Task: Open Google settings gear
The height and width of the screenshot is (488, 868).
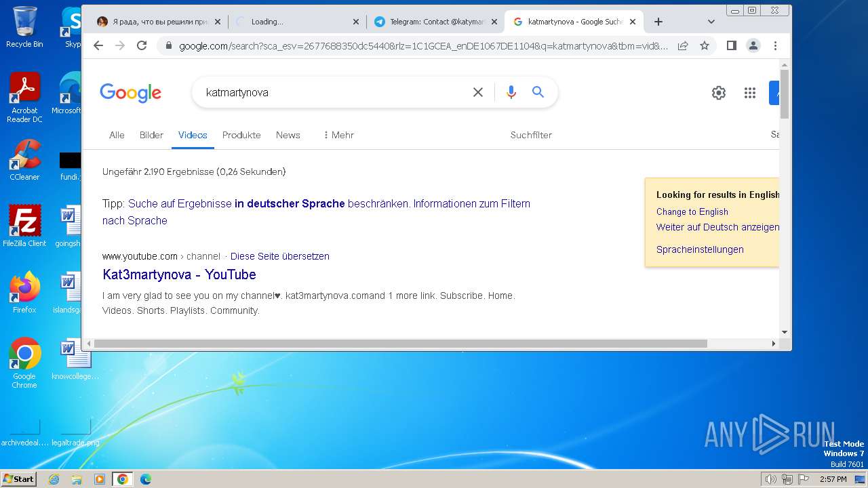Action: point(719,93)
